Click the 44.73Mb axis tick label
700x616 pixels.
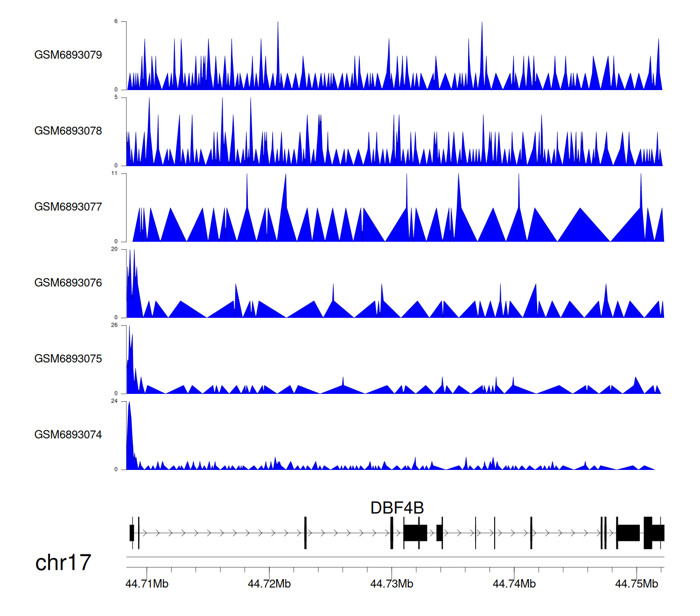click(392, 584)
